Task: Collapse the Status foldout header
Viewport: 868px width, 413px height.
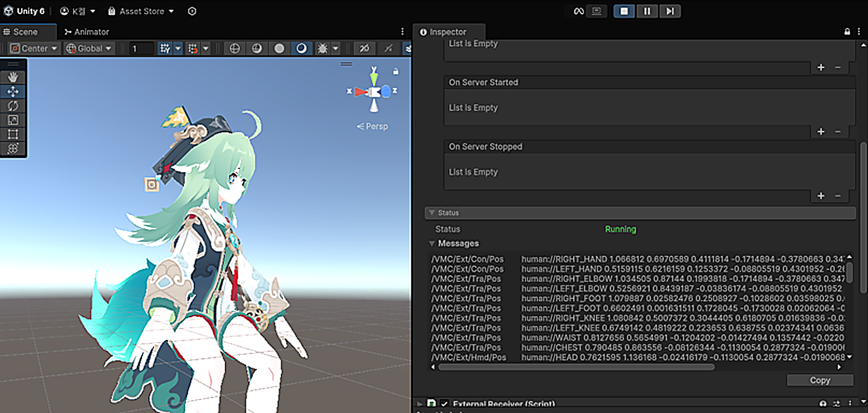Action: (640, 213)
